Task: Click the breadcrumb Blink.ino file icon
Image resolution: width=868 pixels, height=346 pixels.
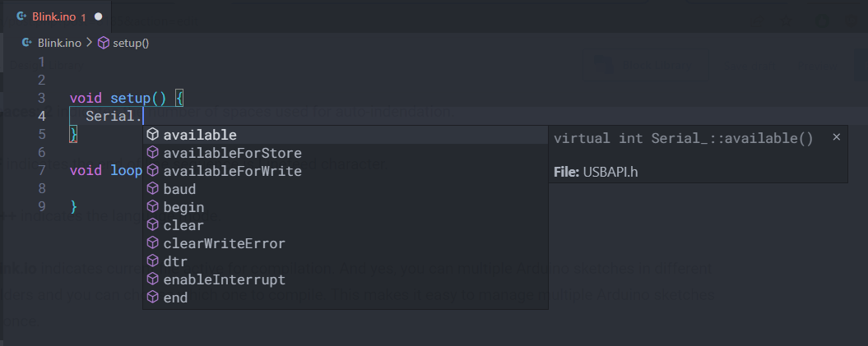Action: pos(26,43)
